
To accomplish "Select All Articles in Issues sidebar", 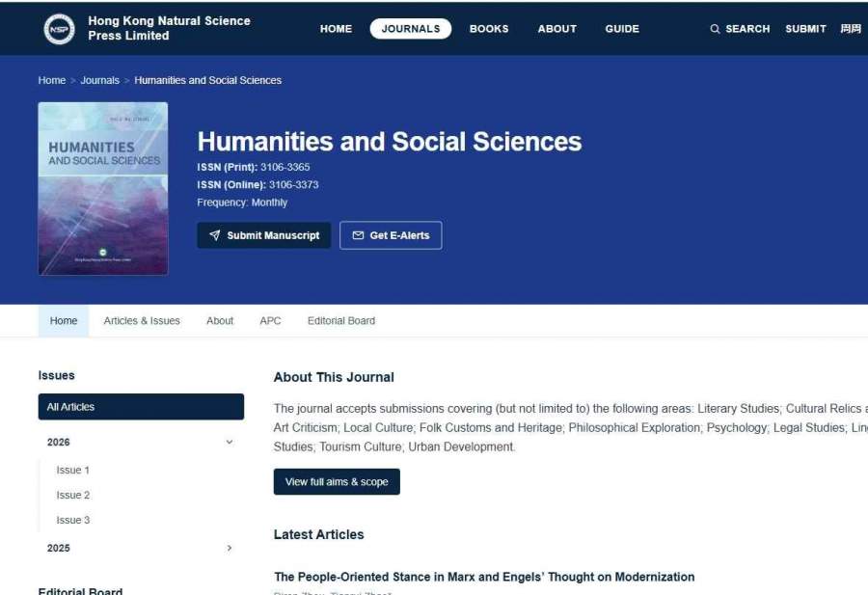I will [141, 407].
